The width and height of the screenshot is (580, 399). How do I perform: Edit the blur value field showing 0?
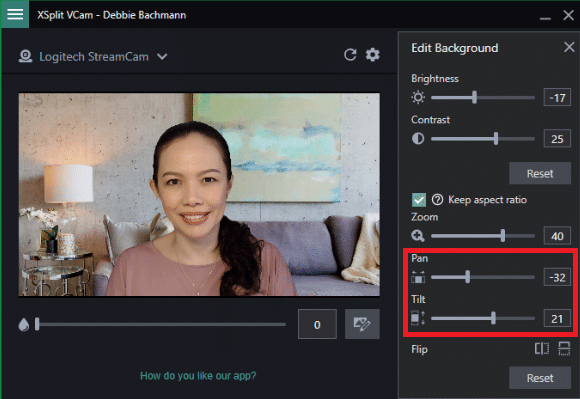click(x=317, y=324)
